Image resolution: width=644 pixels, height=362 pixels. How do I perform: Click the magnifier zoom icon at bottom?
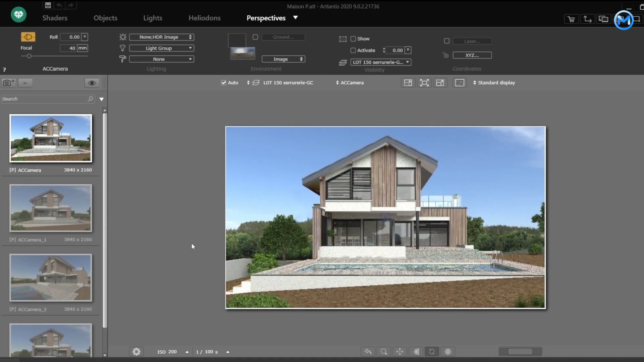[384, 352]
